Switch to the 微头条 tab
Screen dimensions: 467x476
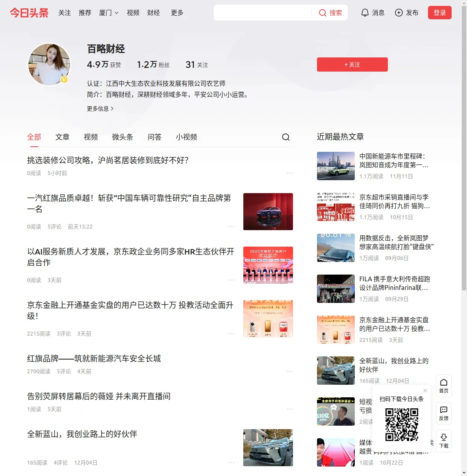pos(123,137)
